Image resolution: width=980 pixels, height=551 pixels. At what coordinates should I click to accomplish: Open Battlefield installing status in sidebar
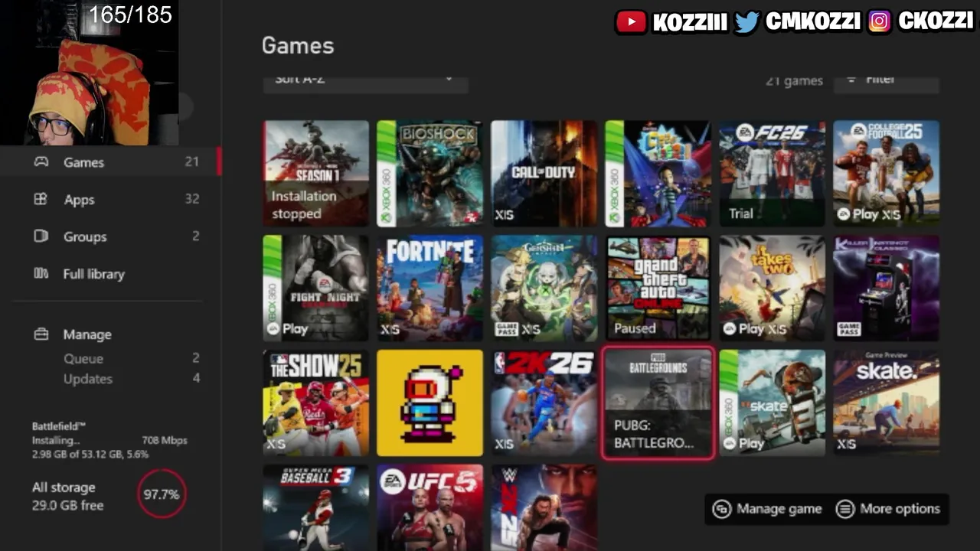(109, 440)
